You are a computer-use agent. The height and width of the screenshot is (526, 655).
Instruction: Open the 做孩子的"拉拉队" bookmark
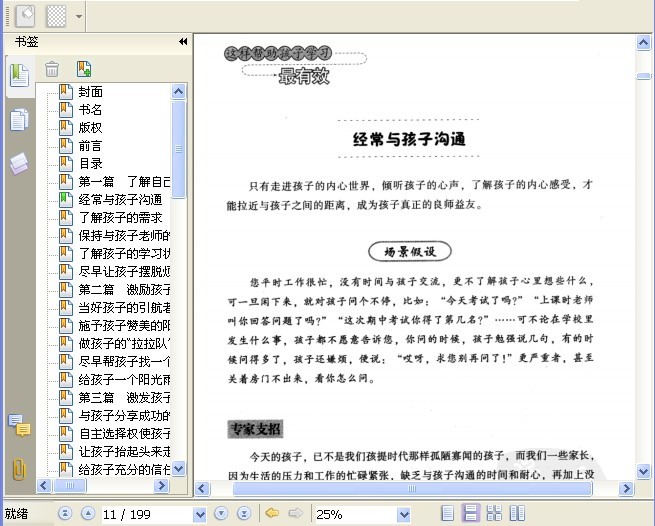[124, 344]
